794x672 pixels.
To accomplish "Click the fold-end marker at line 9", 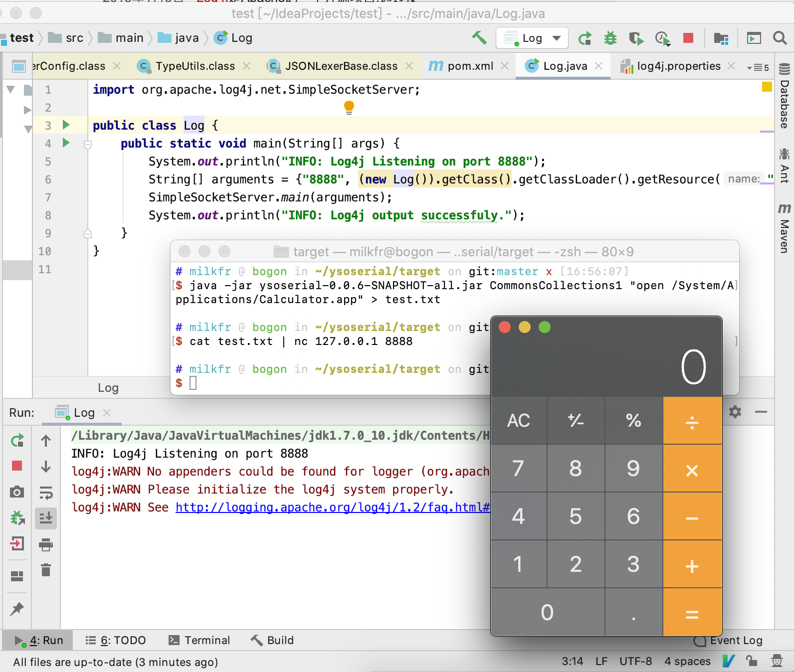I will tap(88, 233).
